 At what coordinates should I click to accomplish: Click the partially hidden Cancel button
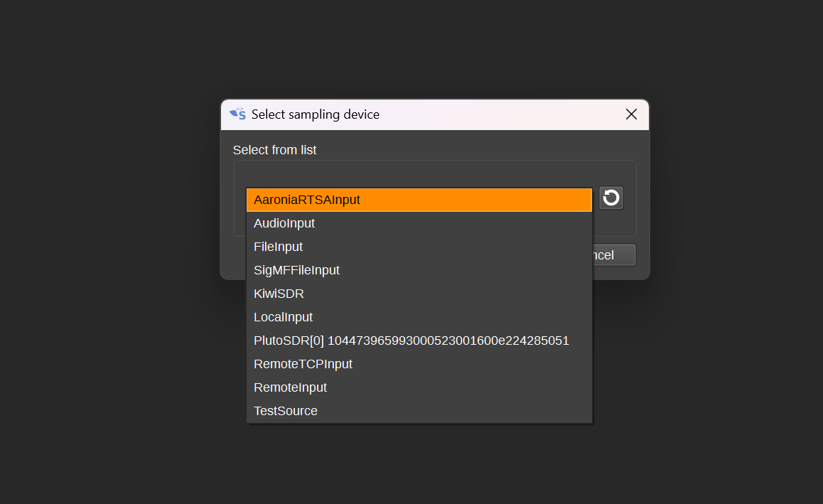coord(614,255)
